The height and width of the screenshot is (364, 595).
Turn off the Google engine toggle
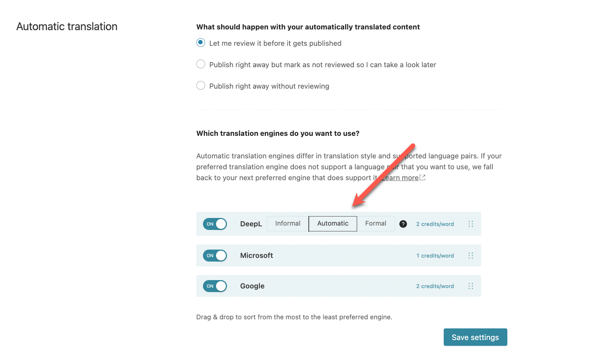point(215,286)
